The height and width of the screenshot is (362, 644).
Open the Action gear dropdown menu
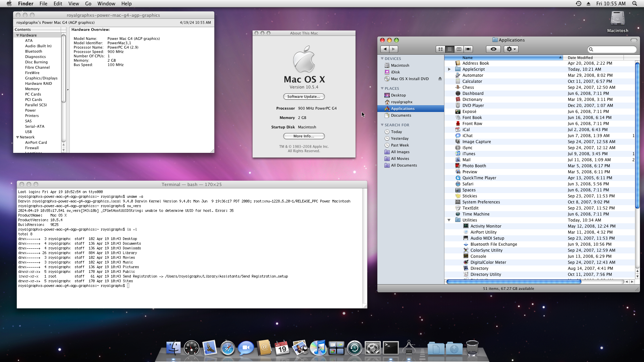511,49
